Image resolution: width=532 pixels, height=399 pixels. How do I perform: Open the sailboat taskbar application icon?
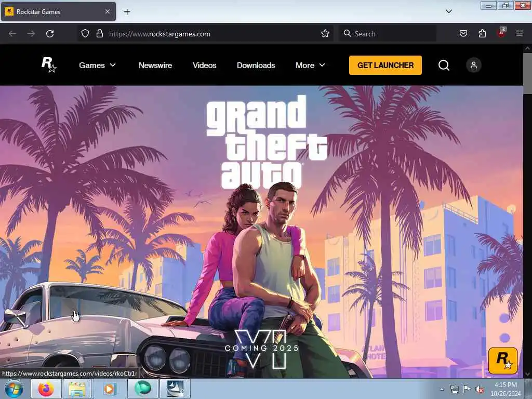coord(175,389)
